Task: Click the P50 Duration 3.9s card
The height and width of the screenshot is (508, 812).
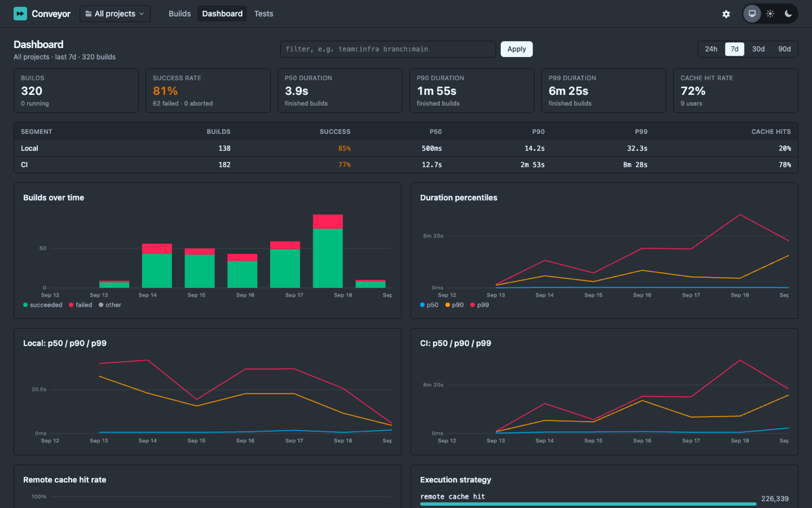Action: 340,91
